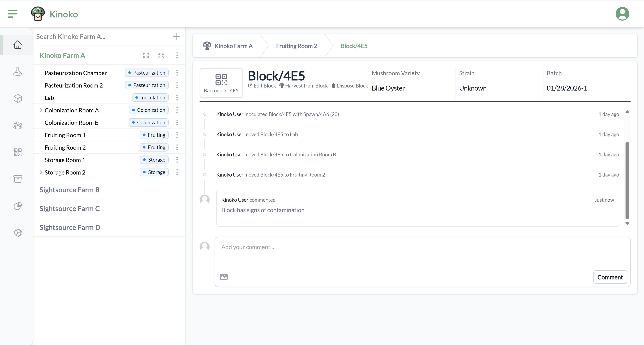Click the pie chart reports icon
The height and width of the screenshot is (345, 644).
coord(18,206)
